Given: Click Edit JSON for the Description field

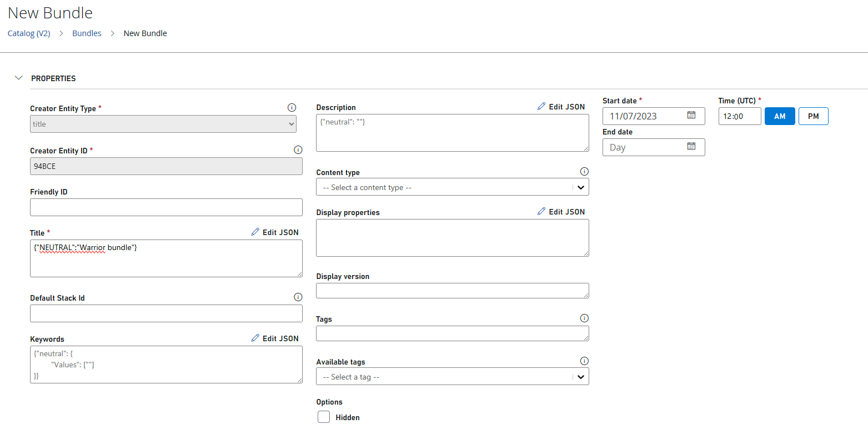Looking at the screenshot, I should click(561, 107).
